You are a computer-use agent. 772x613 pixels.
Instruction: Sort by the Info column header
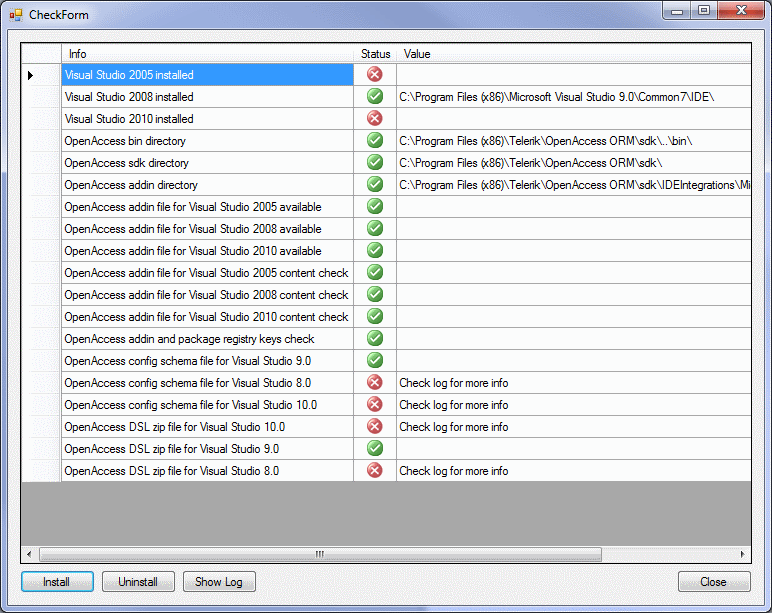[207, 54]
